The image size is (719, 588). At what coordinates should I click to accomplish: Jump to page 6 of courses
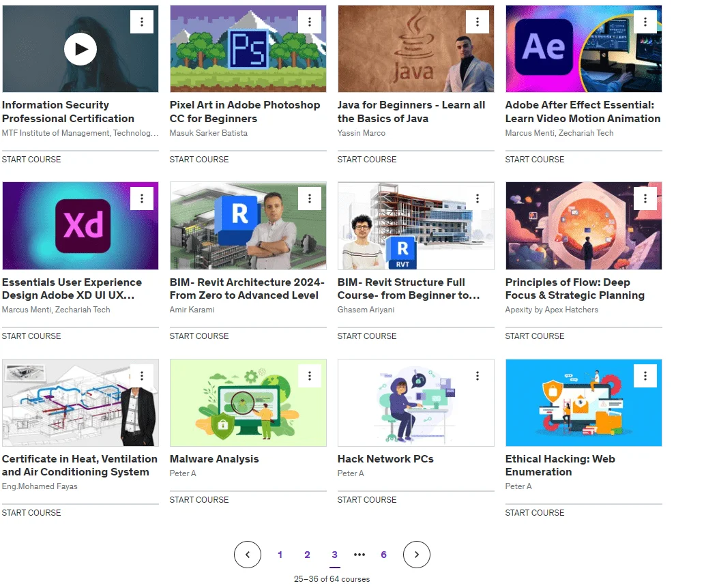(x=384, y=555)
